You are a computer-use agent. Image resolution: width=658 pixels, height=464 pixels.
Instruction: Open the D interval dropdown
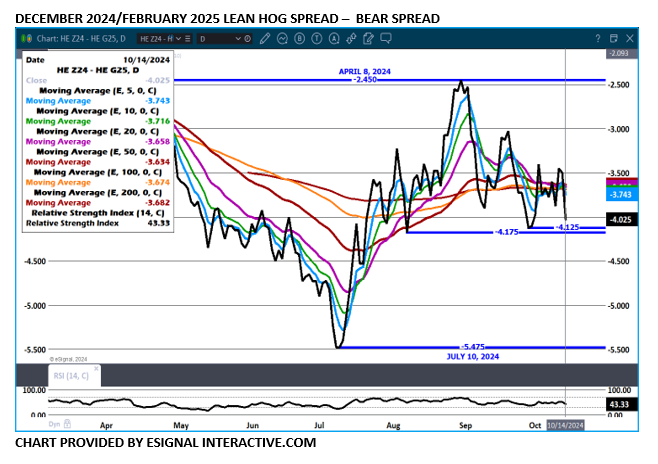237,38
